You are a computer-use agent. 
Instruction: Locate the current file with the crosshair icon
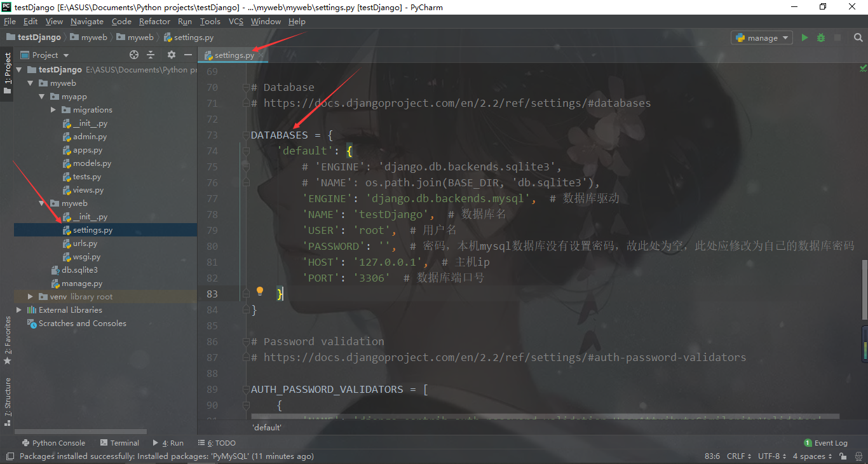coord(134,55)
